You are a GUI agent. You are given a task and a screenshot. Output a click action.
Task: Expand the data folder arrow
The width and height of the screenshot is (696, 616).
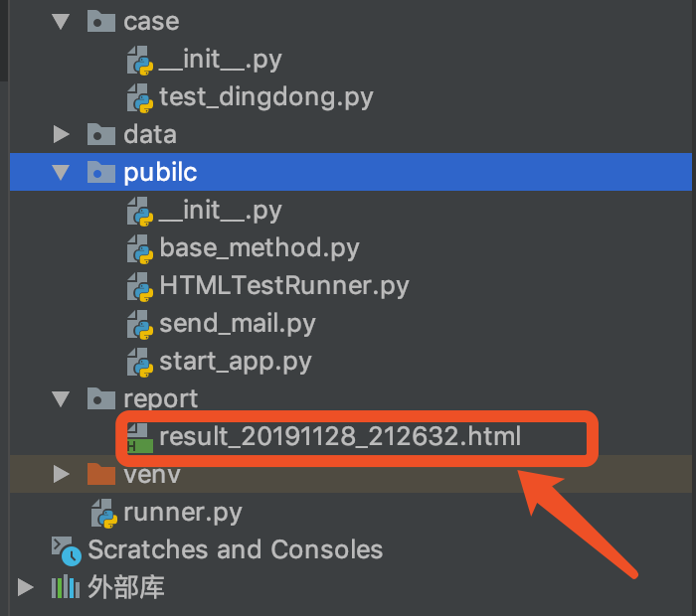click(x=62, y=134)
